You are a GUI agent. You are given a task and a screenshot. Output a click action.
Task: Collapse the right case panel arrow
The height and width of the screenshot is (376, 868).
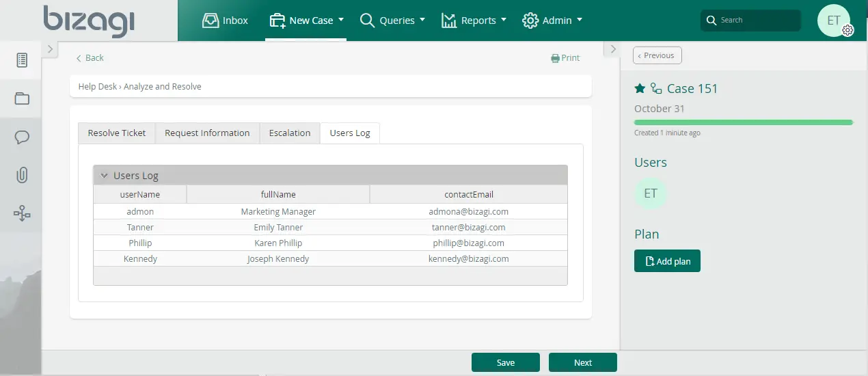click(613, 49)
